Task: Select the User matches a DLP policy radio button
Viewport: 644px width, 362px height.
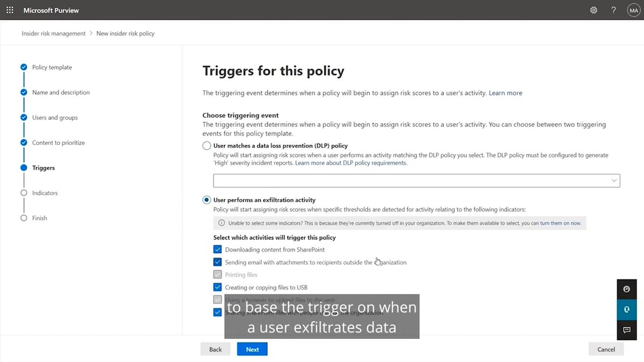Action: click(x=207, y=145)
